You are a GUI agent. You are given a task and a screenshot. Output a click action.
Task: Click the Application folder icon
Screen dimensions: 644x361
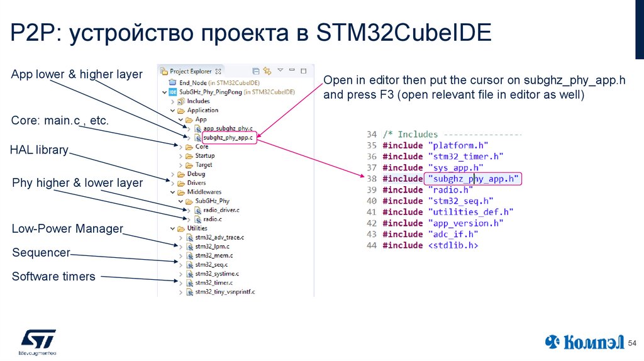(x=181, y=111)
